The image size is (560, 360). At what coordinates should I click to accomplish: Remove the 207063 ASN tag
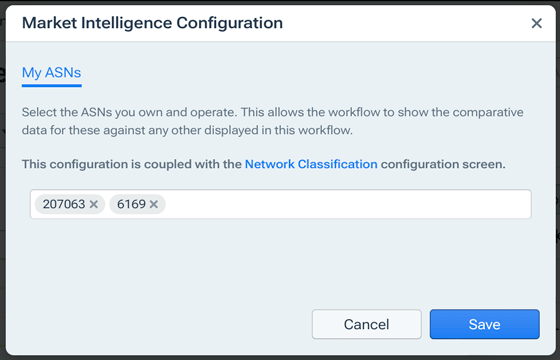[x=94, y=204]
